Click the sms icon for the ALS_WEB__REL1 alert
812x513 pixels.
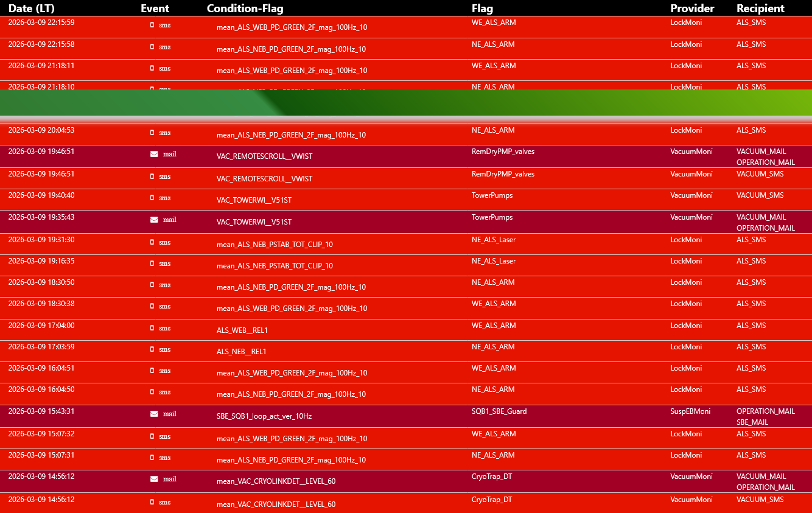pos(152,328)
